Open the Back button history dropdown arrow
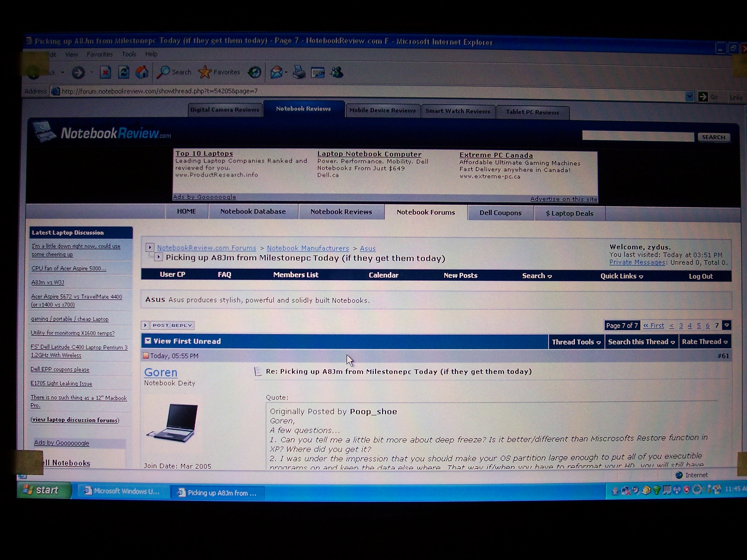Viewport: 747px width, 560px height. click(x=62, y=72)
